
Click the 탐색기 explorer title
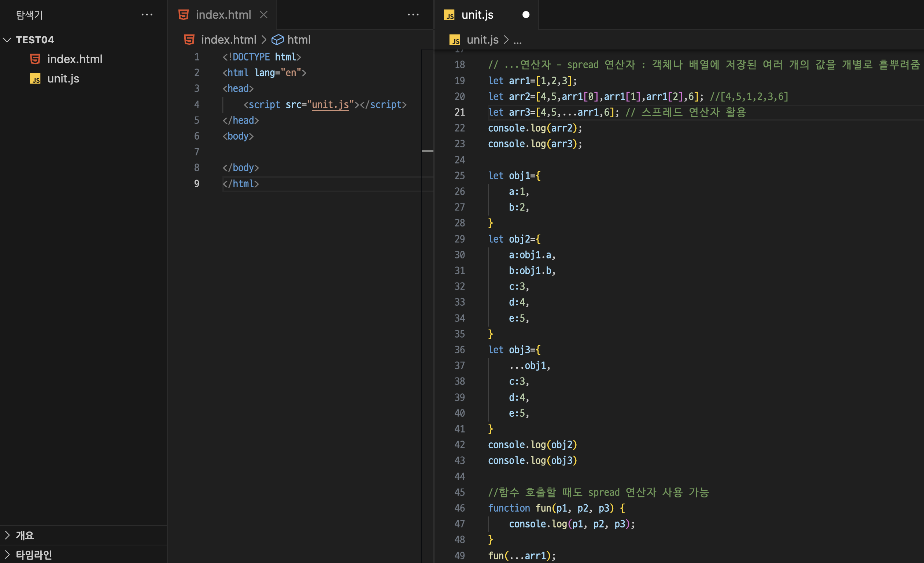pos(30,15)
